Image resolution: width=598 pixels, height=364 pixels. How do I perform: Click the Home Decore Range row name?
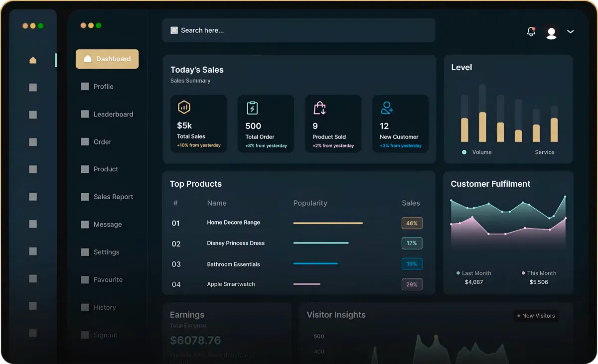tap(234, 223)
